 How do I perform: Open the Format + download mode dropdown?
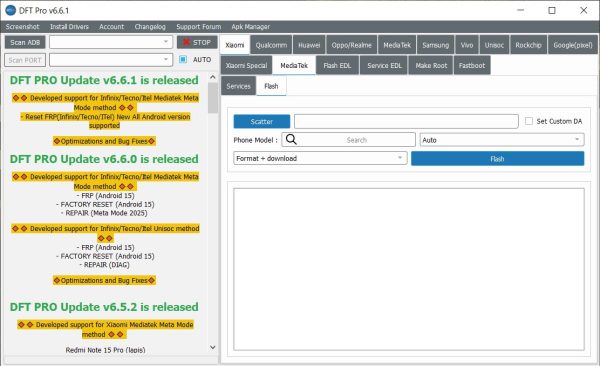[320, 158]
